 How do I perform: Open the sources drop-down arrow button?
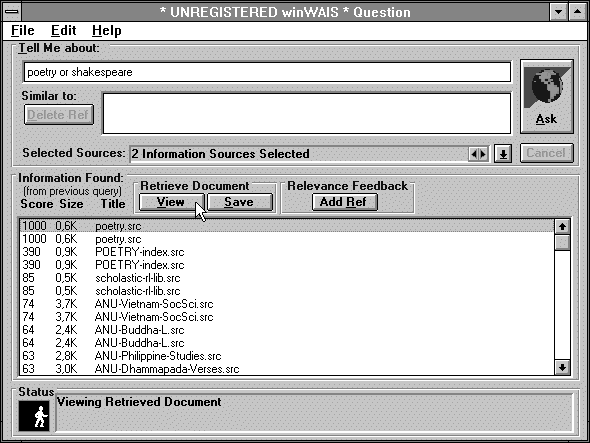(503, 154)
